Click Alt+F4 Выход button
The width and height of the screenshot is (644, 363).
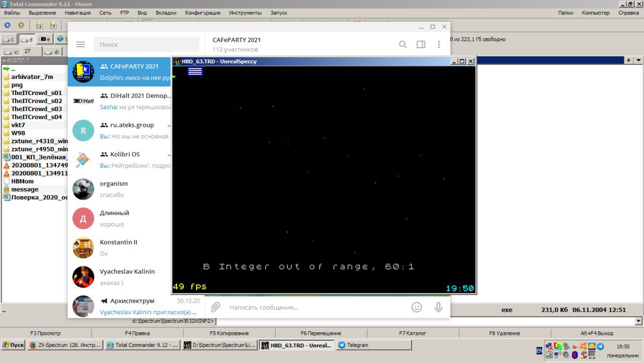point(597,333)
